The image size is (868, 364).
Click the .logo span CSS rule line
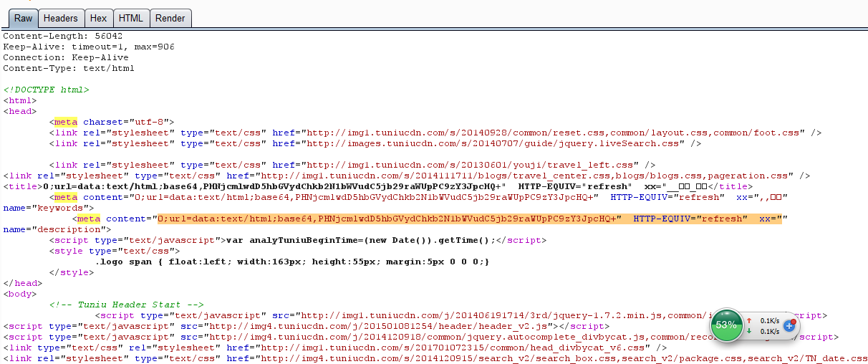click(292, 262)
